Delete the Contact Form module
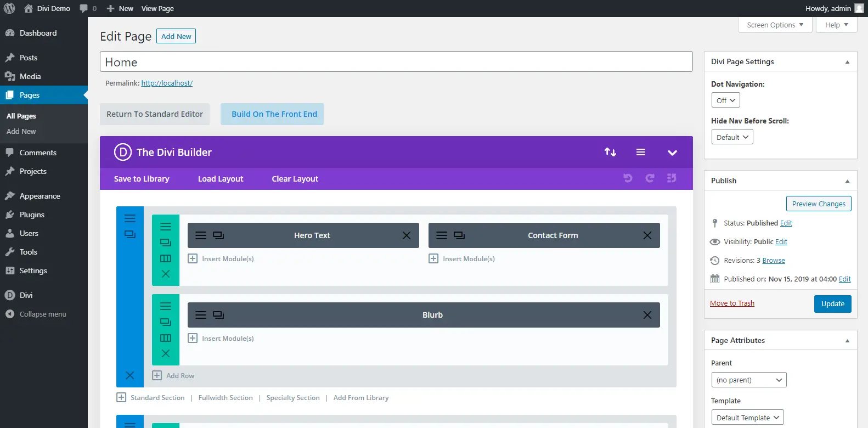 tap(647, 235)
